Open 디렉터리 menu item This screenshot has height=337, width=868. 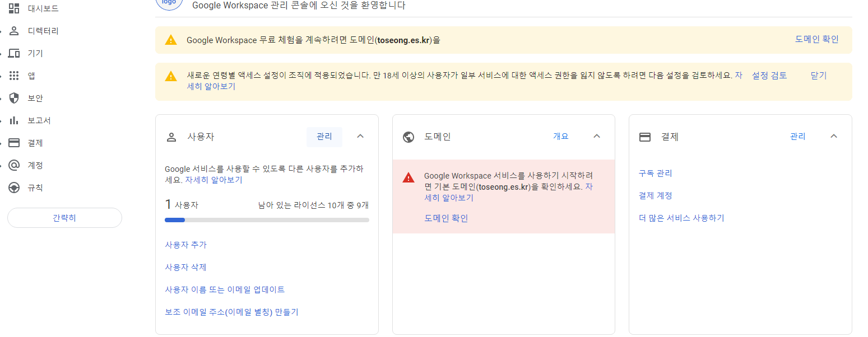click(x=43, y=31)
